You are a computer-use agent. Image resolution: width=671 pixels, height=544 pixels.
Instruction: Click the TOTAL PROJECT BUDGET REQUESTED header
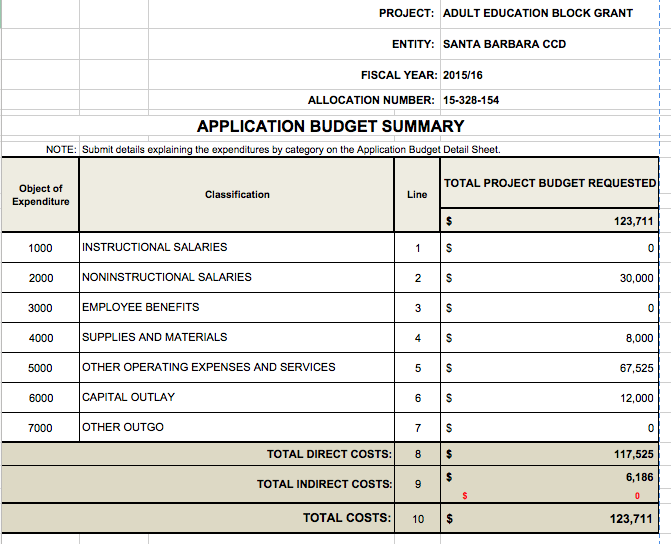pyautogui.click(x=549, y=183)
